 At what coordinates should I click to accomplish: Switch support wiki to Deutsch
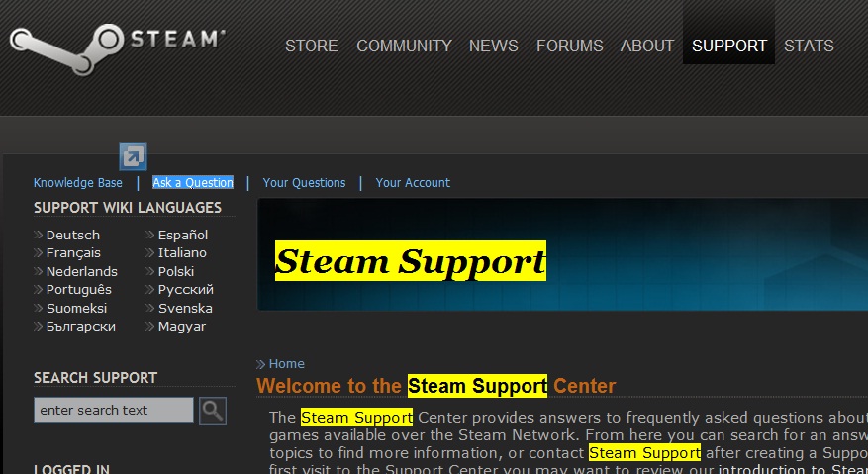pos(72,235)
